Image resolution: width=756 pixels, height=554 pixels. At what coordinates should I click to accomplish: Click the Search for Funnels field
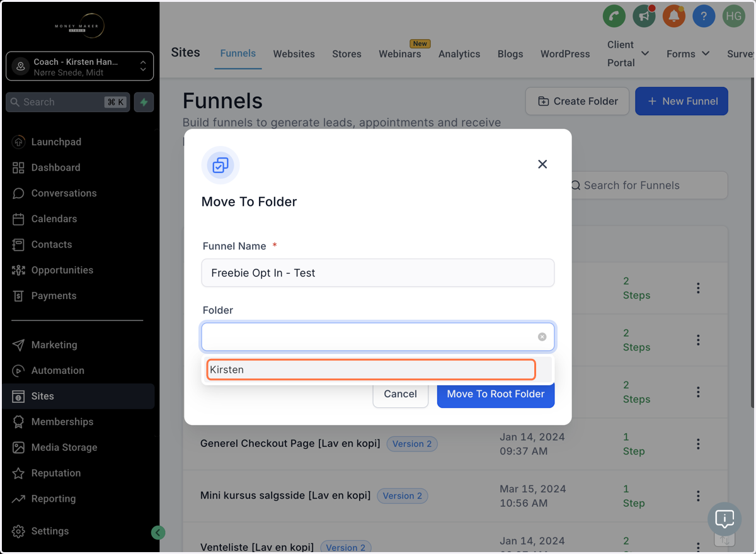648,185
